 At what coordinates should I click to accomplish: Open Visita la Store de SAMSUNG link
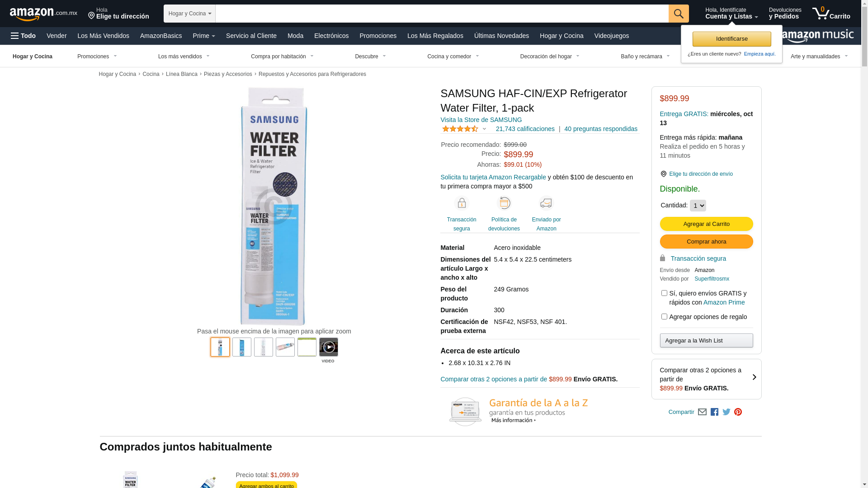point(481,120)
